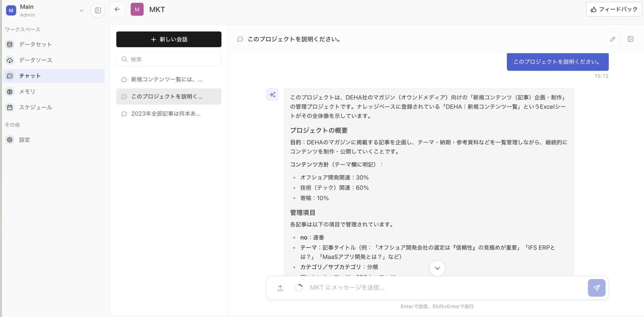Focus the 検索 conversation search field
Viewport: 644px width, 317px height.
169,59
